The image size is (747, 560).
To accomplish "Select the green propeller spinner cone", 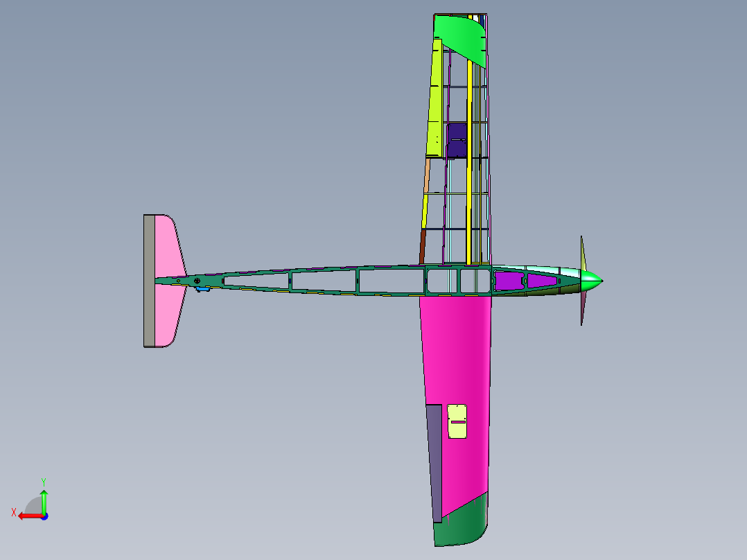I will (x=591, y=281).
